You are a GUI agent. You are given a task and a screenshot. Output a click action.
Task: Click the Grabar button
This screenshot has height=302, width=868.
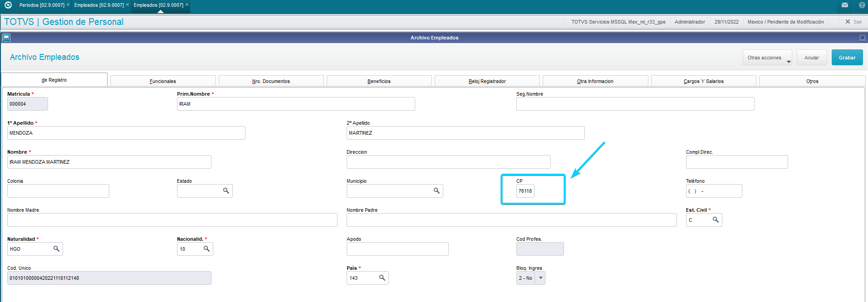click(x=847, y=58)
